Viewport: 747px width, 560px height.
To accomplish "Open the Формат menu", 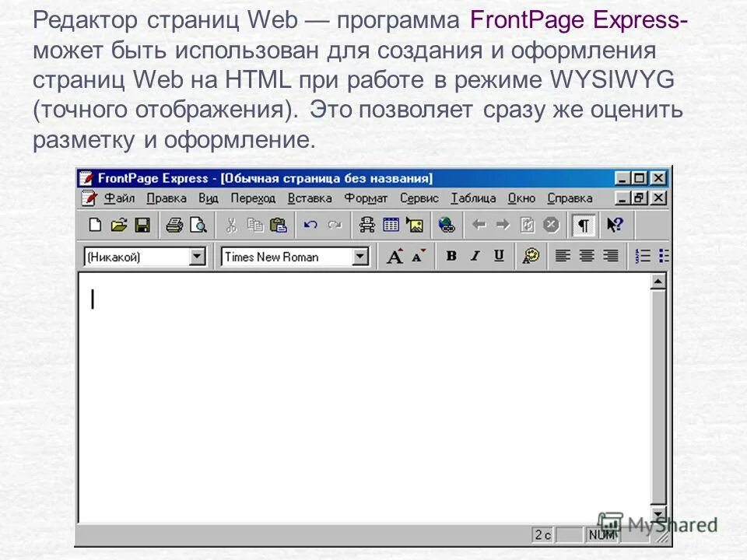I will (366, 198).
